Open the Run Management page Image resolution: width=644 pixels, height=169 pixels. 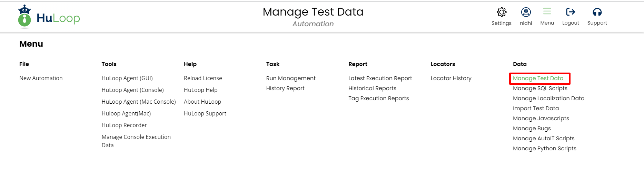(x=291, y=78)
